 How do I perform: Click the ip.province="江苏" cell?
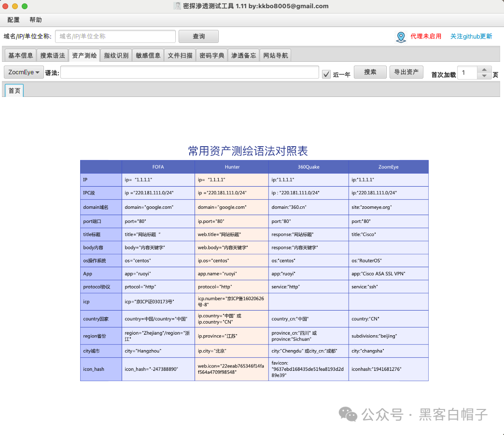(x=232, y=336)
